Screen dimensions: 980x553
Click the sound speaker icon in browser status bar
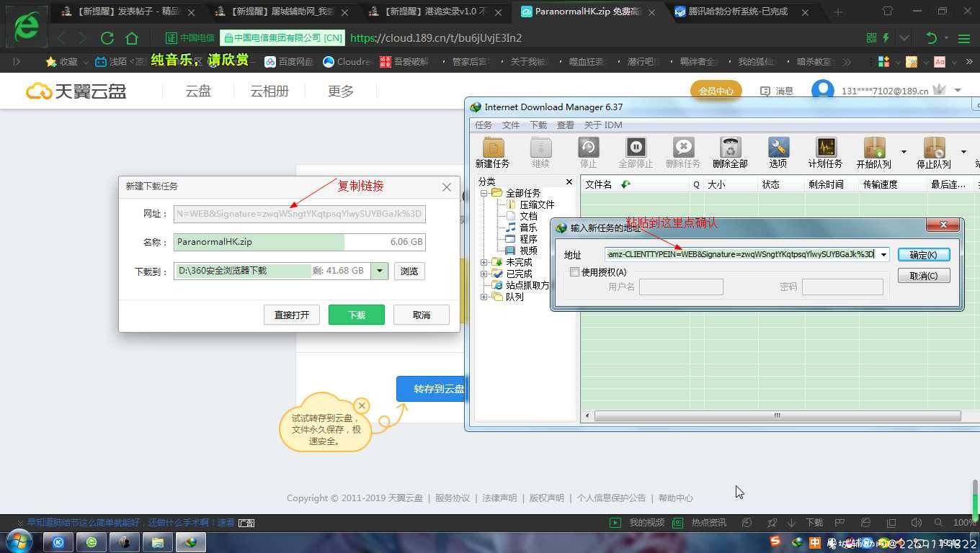(x=916, y=523)
